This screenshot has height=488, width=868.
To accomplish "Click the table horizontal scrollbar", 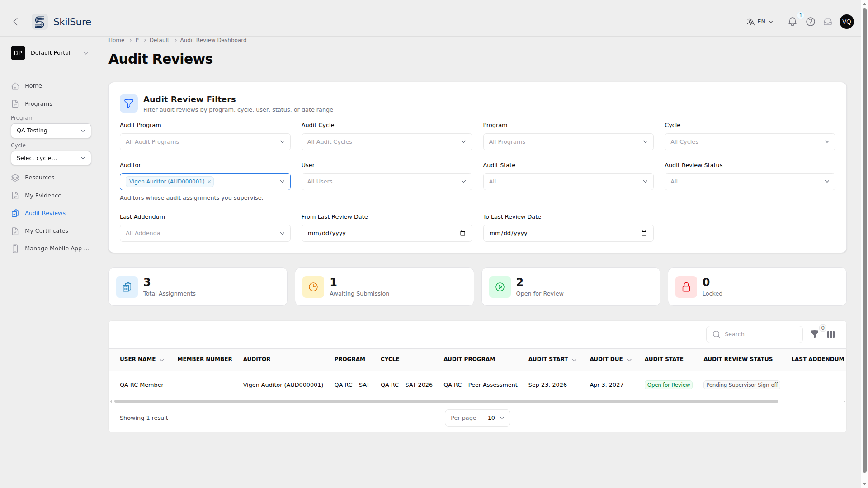I will 446,401.
